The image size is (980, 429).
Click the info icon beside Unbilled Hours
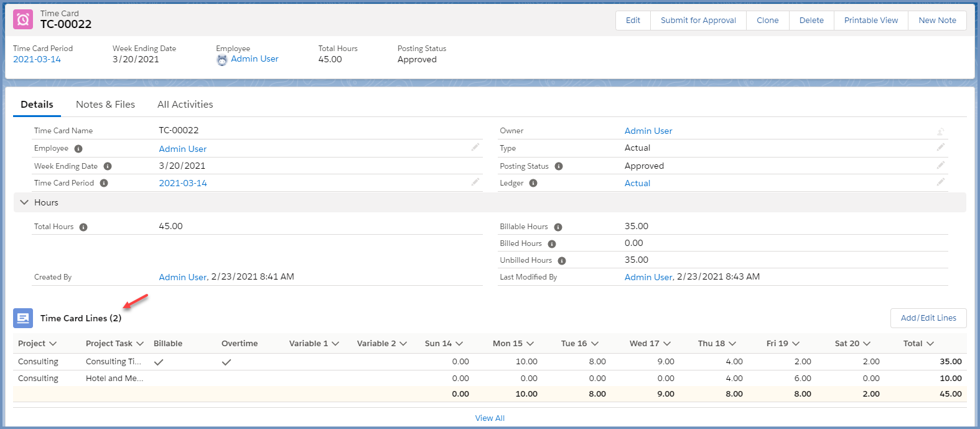(x=562, y=261)
